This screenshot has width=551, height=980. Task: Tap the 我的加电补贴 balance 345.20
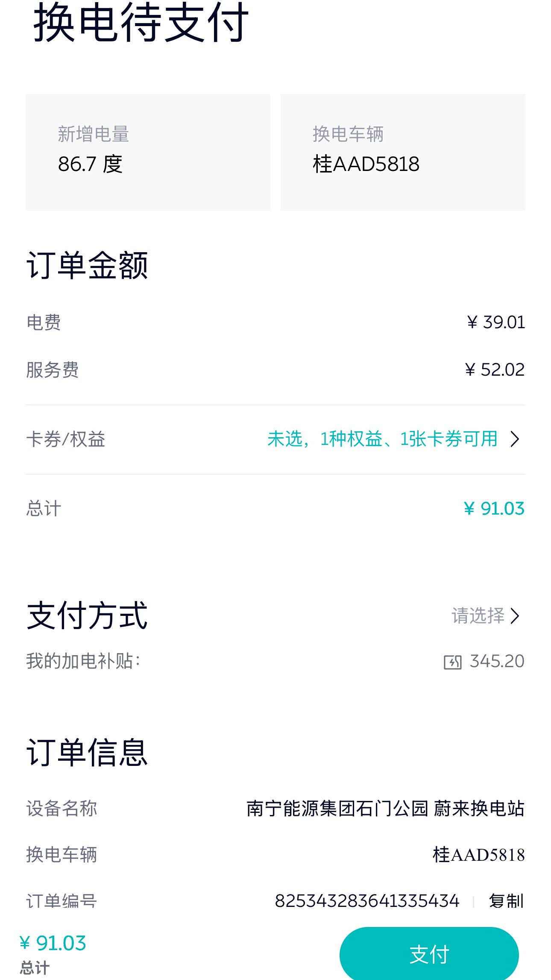[497, 661]
